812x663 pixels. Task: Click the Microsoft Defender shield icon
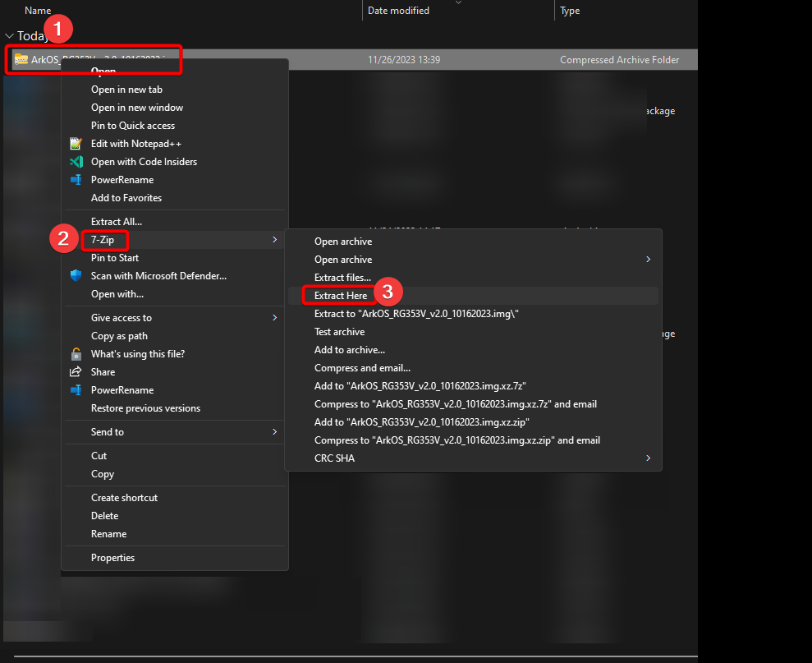(x=76, y=276)
